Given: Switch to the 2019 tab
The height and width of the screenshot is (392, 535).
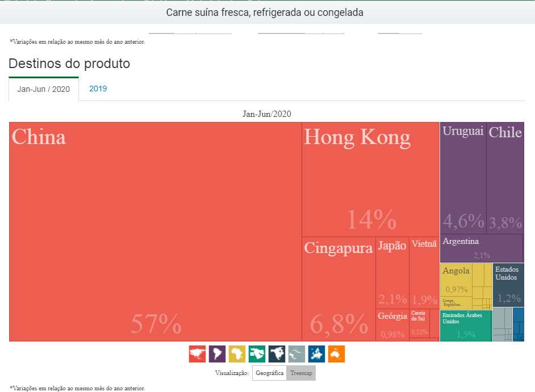Looking at the screenshot, I should pyautogui.click(x=98, y=88).
